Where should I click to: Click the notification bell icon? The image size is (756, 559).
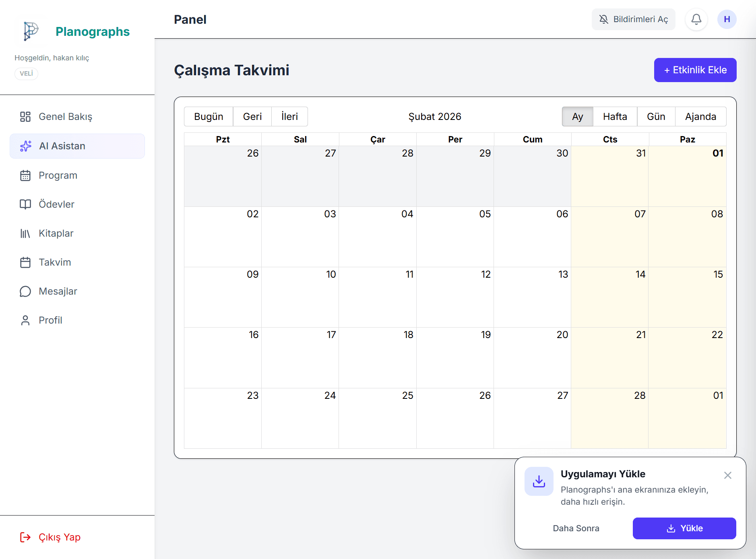tap(696, 19)
